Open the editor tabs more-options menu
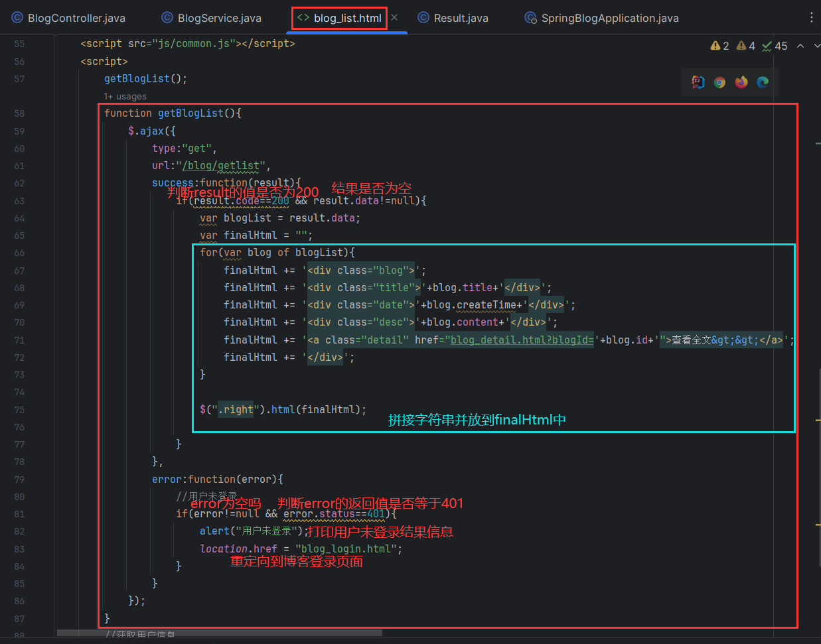Screen dimensions: 821x644 click(x=811, y=18)
